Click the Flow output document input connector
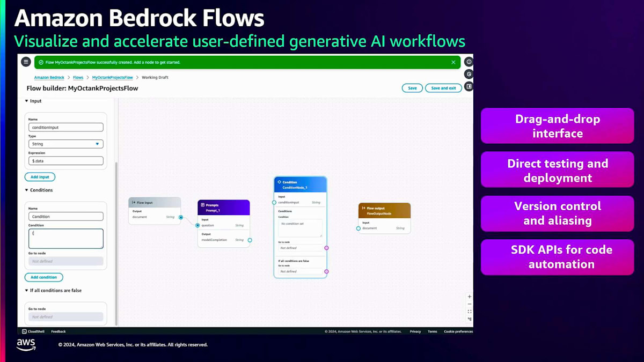This screenshot has width=644, height=362. tap(358, 228)
